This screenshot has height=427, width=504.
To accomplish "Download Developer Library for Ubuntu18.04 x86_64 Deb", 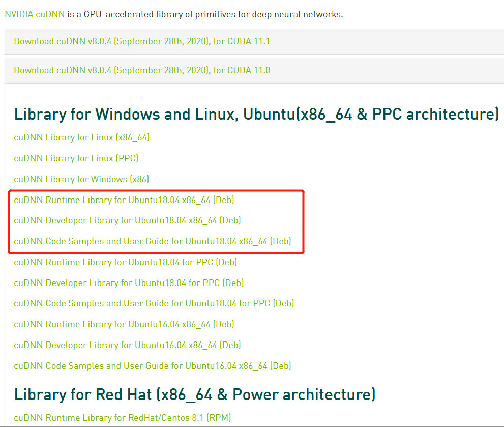I will pos(128,220).
